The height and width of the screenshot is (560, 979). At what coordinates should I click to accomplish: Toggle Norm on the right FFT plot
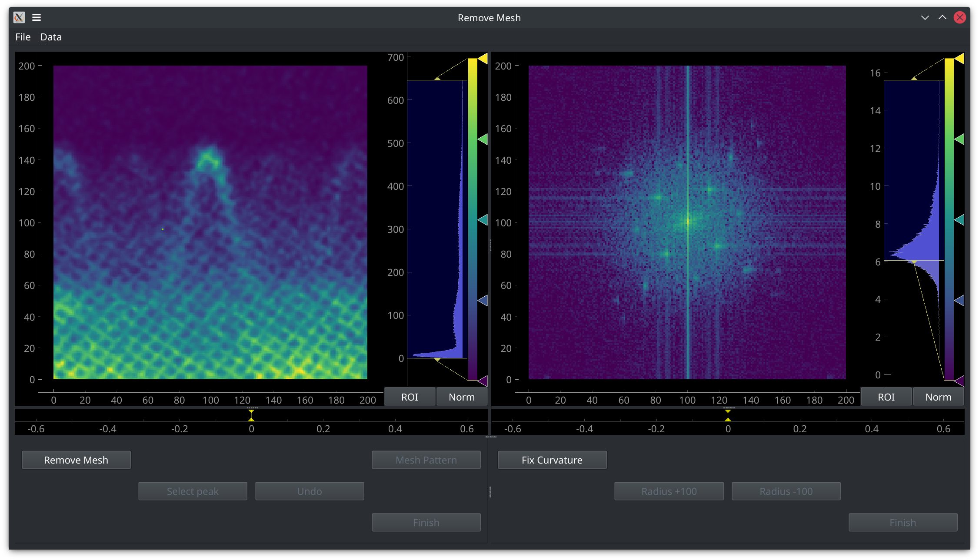938,397
